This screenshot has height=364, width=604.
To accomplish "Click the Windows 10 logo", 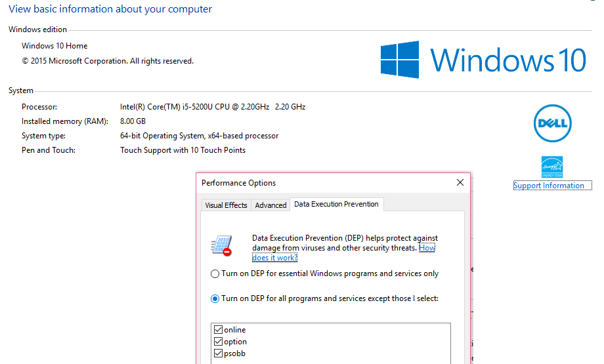I will tap(483, 60).
